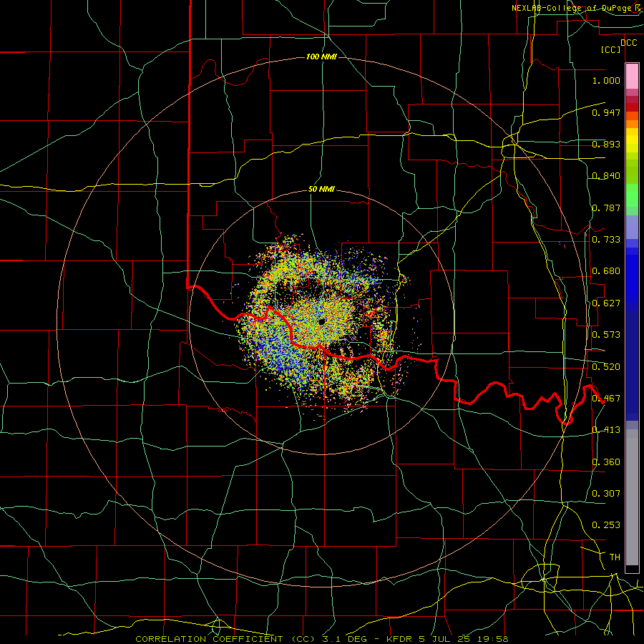Click the 0.627 scale value
644x644 pixels.
tap(606, 303)
